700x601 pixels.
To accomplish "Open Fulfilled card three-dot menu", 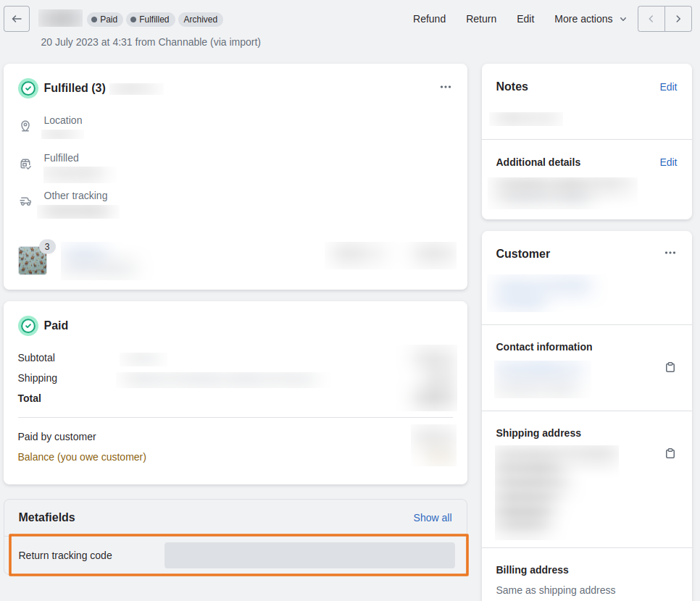I will tap(445, 87).
